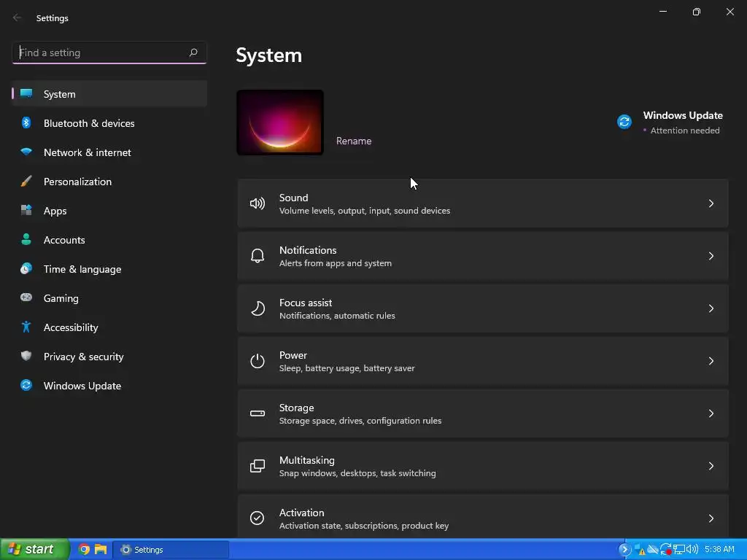The width and height of the screenshot is (747, 560).
Task: Expand the Storage row chevron
Action: (711, 413)
